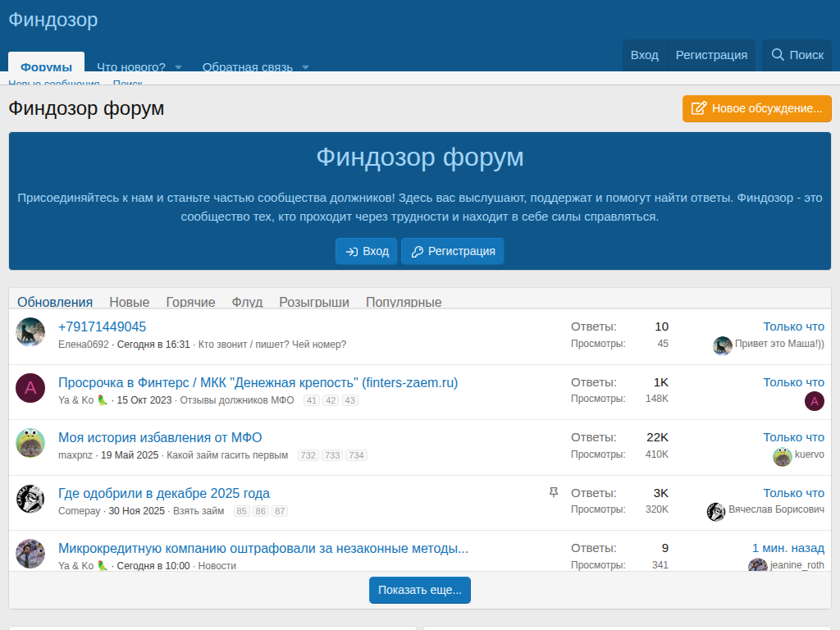Click the 'Регистрация' button in the banner

tap(453, 251)
